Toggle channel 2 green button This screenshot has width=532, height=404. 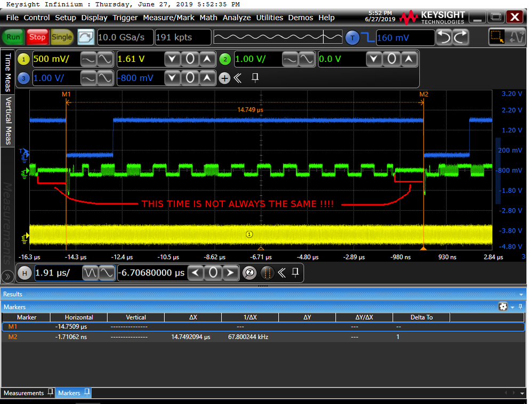225,59
